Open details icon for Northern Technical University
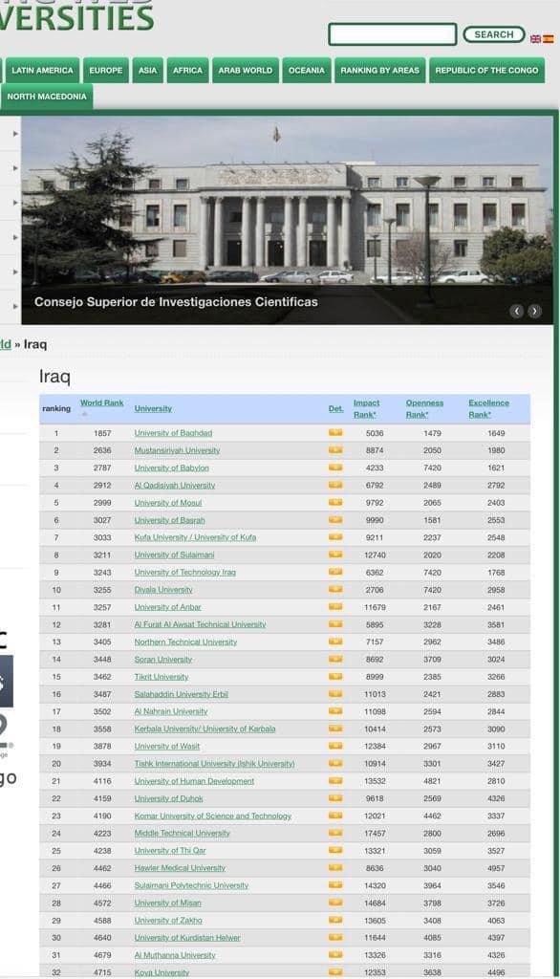Screen dimensions: 560x979 click(x=335, y=642)
